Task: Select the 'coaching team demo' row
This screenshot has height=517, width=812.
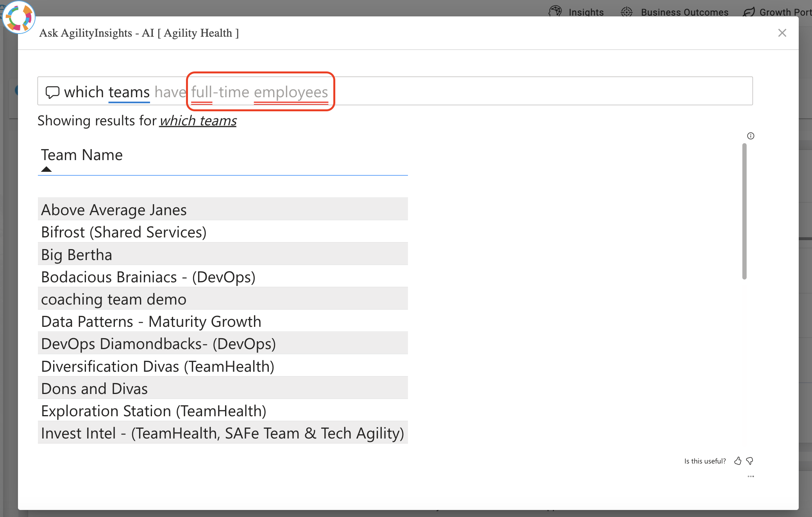Action: (x=223, y=298)
